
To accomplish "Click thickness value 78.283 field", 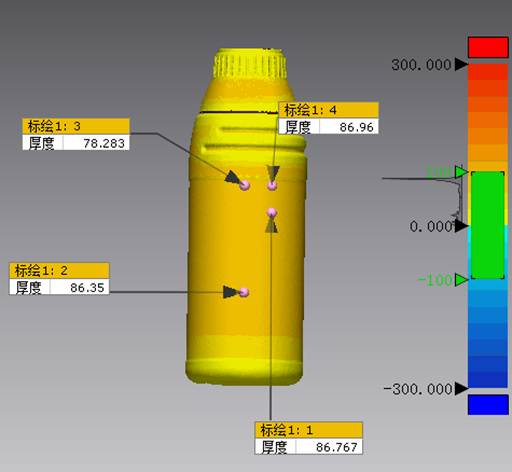I will click(96, 143).
